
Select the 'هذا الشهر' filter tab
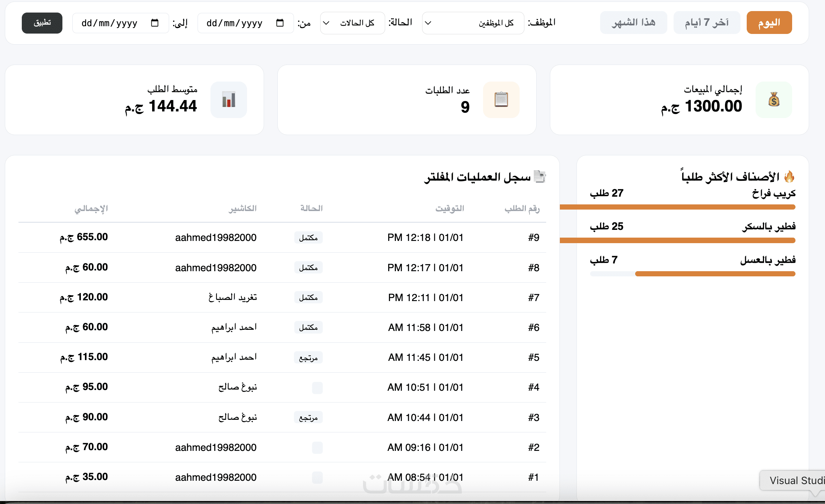(x=633, y=23)
